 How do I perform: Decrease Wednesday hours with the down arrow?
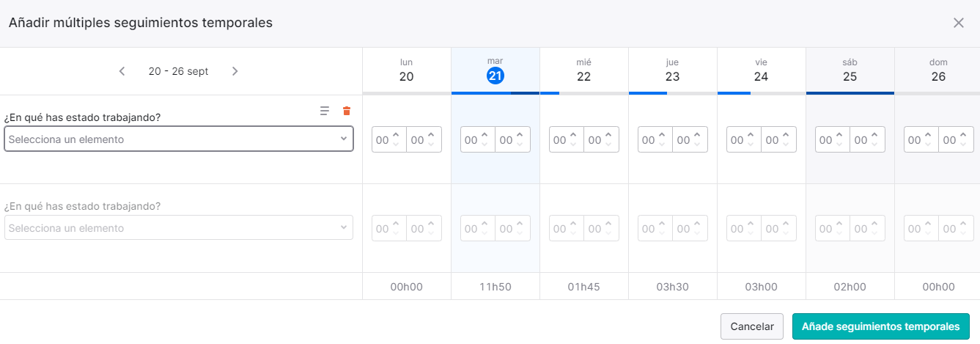[x=573, y=144]
